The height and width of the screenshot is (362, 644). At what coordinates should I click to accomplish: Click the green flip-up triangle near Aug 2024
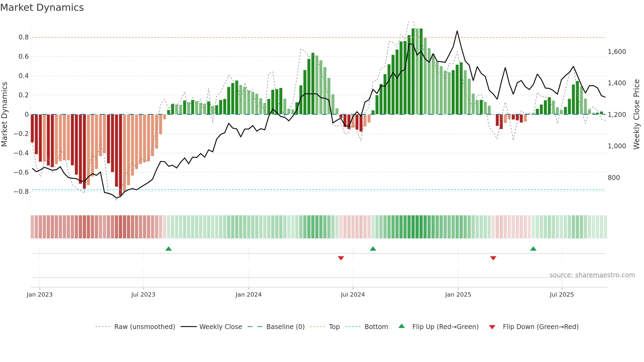tap(373, 249)
